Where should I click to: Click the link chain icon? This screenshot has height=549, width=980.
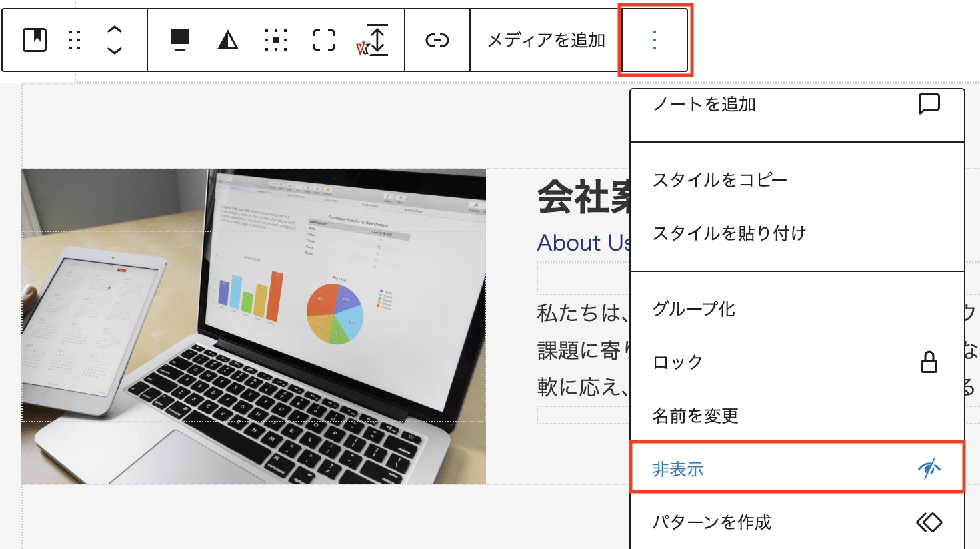(437, 41)
